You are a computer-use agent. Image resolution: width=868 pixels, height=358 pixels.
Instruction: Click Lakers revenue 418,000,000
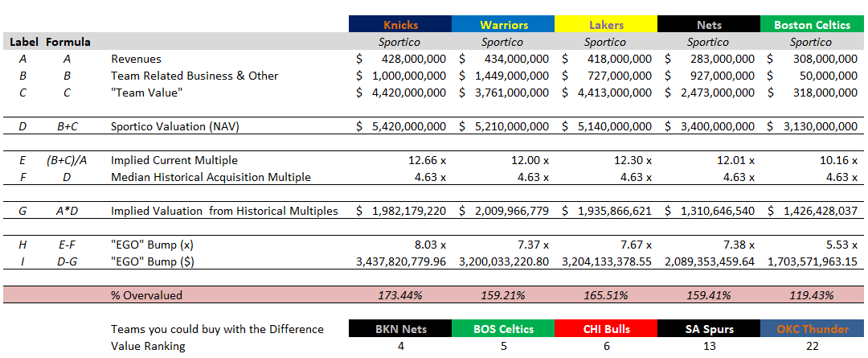pyautogui.click(x=620, y=59)
